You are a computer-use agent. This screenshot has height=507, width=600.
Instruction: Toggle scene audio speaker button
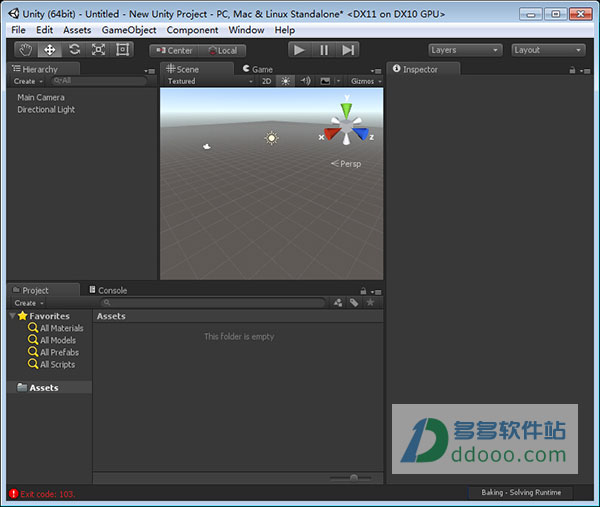[305, 81]
